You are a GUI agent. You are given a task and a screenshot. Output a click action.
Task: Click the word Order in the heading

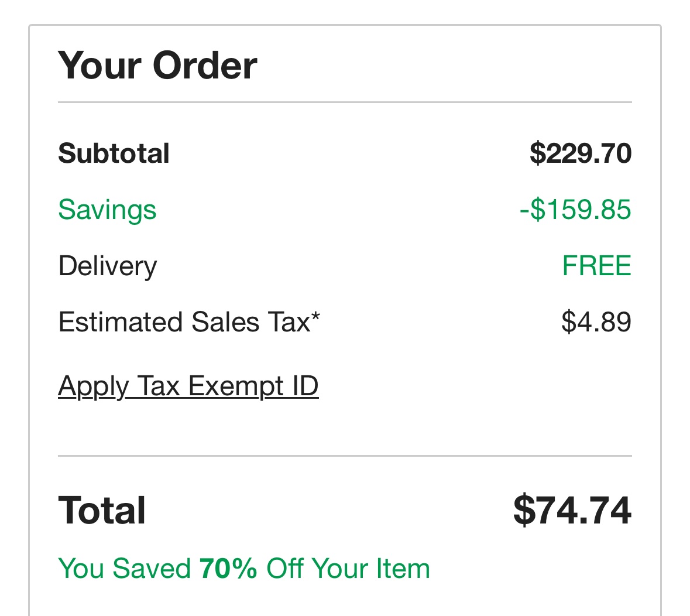coord(205,65)
